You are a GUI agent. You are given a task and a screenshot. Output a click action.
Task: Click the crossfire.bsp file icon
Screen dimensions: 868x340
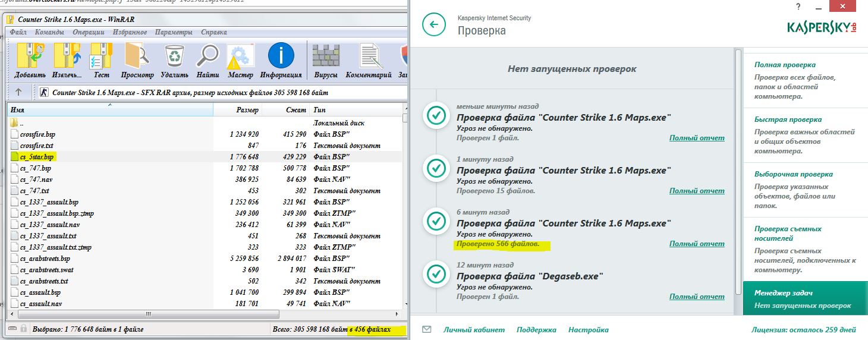pos(15,134)
